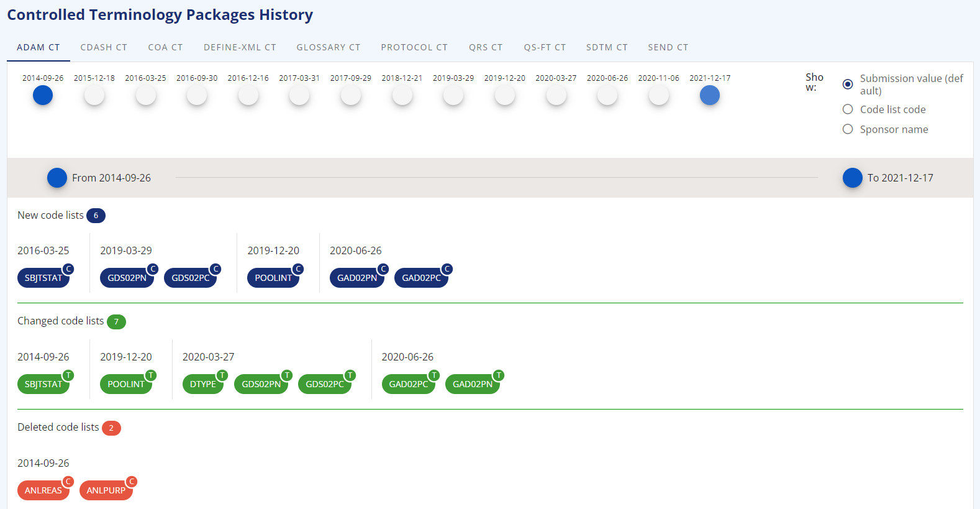Viewport: 980px width, 509px height.
Task: Click the New code lists count badge 6
Action: click(96, 216)
